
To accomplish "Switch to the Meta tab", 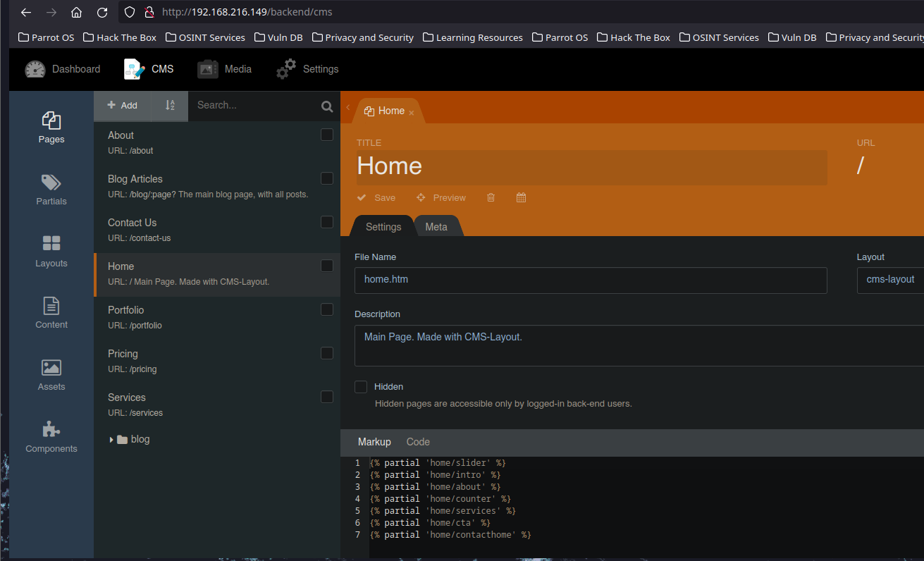I will click(436, 227).
